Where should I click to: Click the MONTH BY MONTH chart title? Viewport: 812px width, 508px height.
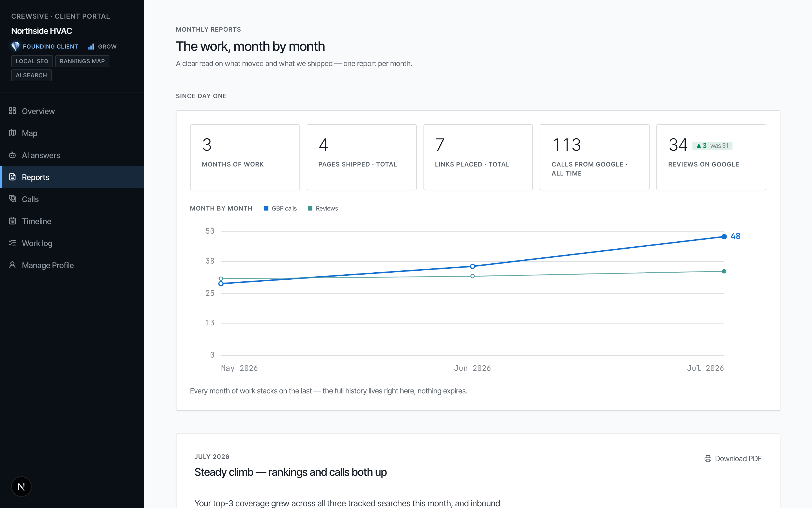[221, 208]
